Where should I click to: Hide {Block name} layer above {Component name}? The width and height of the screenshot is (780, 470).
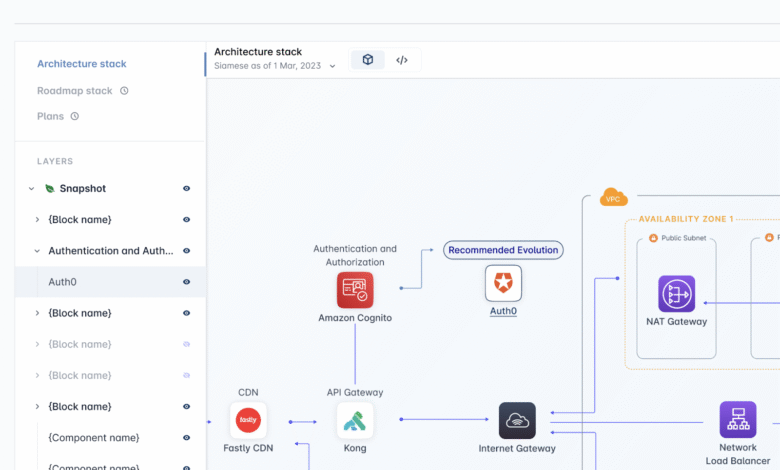pos(187,407)
